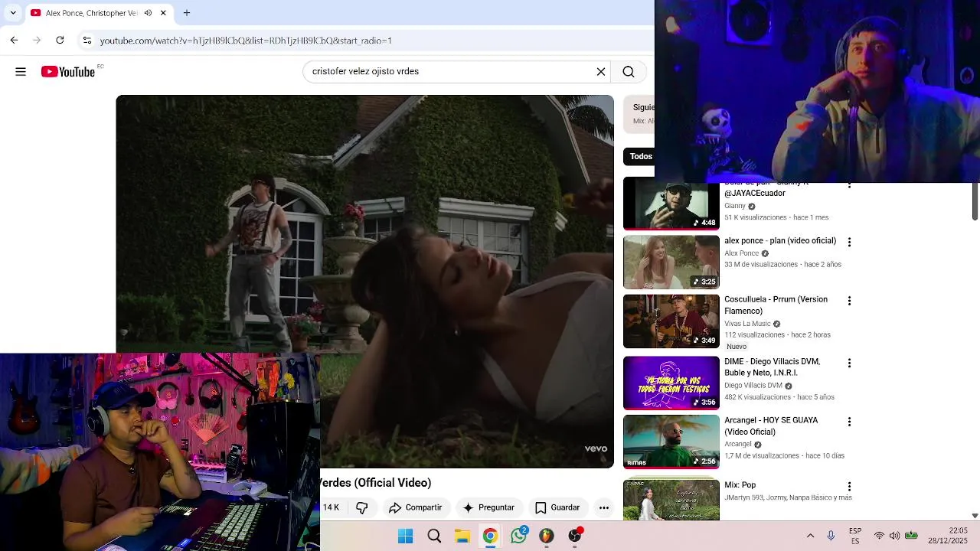View site information icon in address bar
980x551 pixels.
pos(87,41)
